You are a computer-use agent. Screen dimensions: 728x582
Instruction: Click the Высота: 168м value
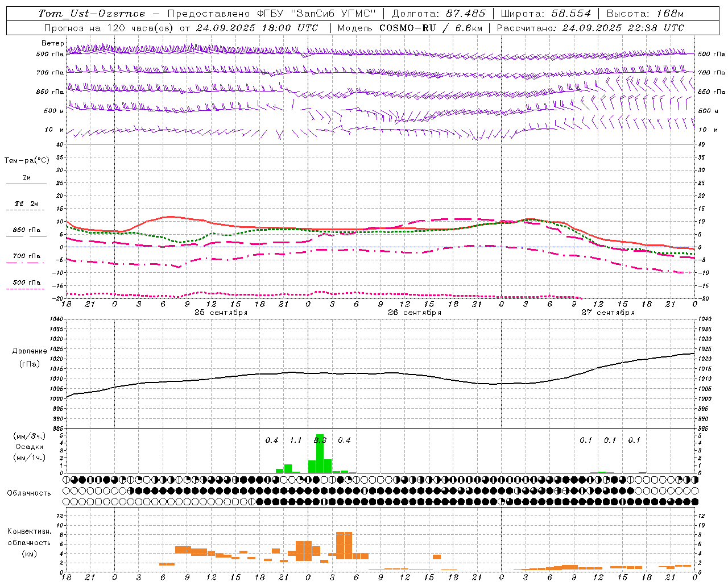tap(645, 14)
